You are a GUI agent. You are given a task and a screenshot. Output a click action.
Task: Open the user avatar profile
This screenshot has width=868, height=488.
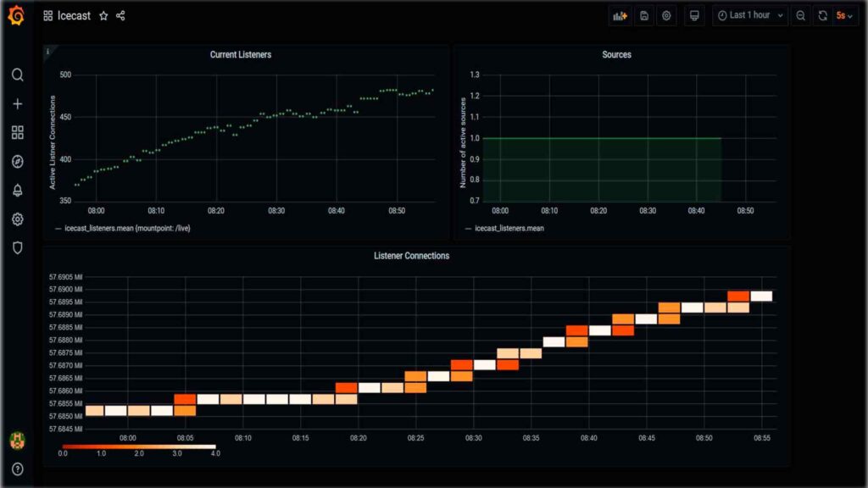[x=17, y=441]
